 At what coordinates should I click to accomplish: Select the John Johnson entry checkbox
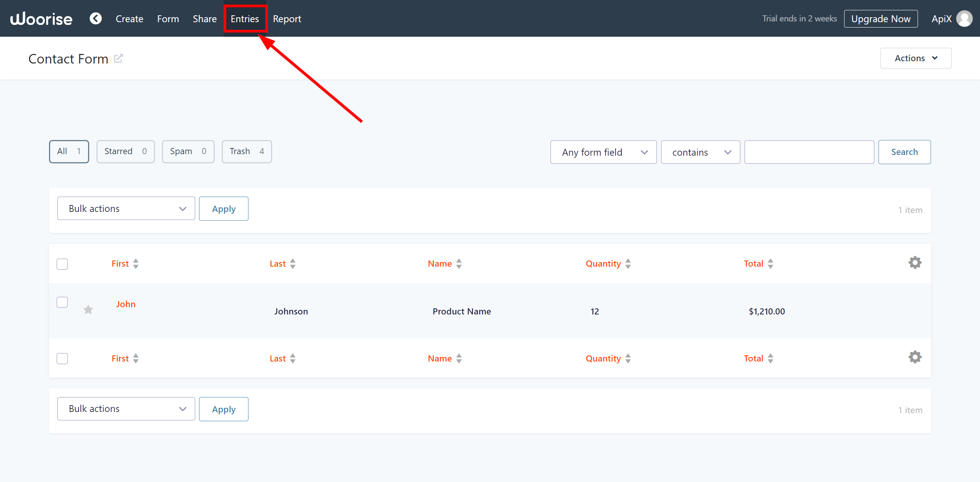(62, 302)
